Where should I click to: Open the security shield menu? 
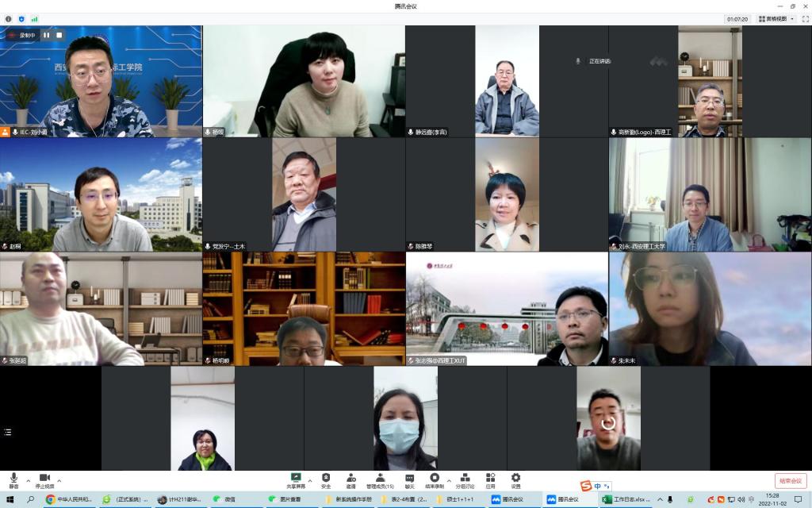click(326, 479)
